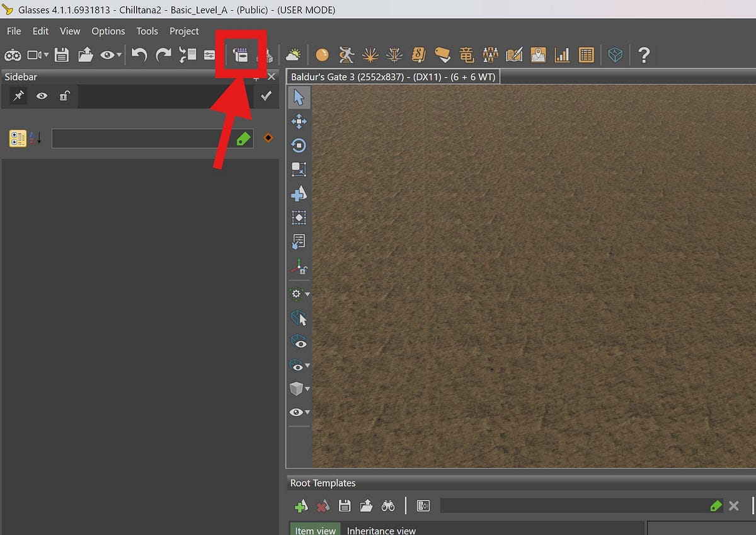Toggle the lock icon in the Sidebar
The height and width of the screenshot is (535, 756).
click(x=65, y=96)
